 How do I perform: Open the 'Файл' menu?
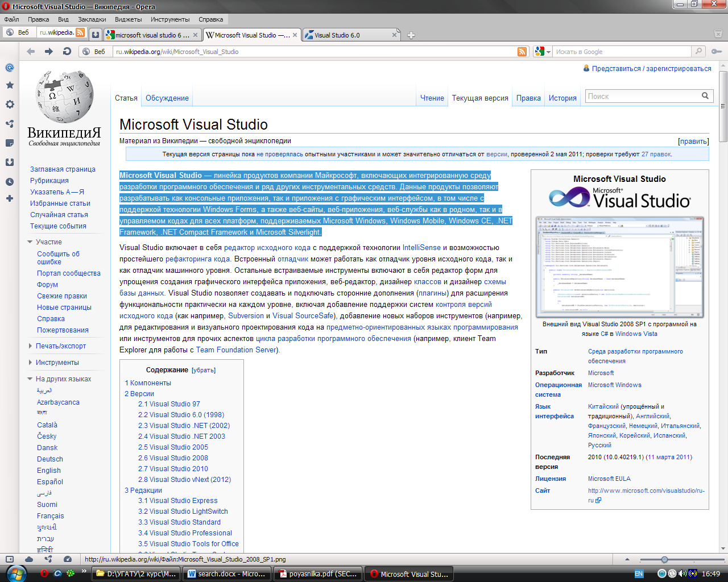[x=11, y=19]
